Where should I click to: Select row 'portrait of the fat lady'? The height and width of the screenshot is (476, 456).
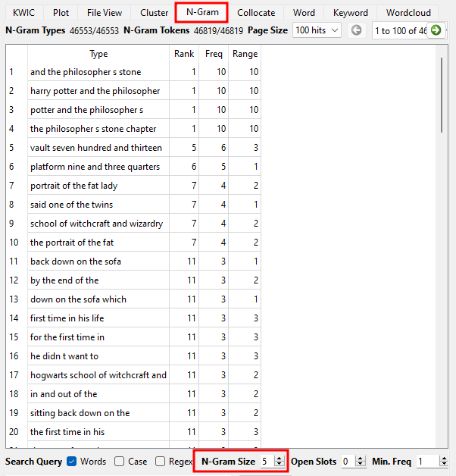click(133, 186)
